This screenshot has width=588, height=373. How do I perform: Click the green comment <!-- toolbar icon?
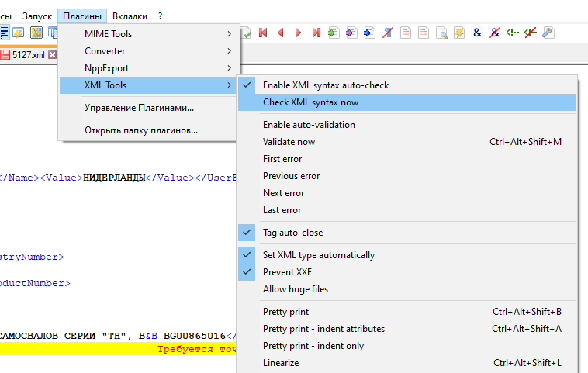(512, 33)
